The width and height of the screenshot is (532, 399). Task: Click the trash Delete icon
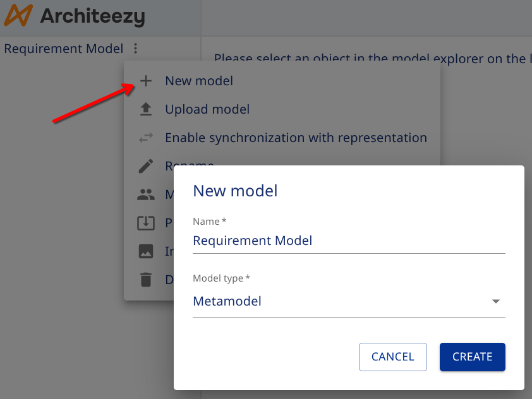tap(147, 279)
